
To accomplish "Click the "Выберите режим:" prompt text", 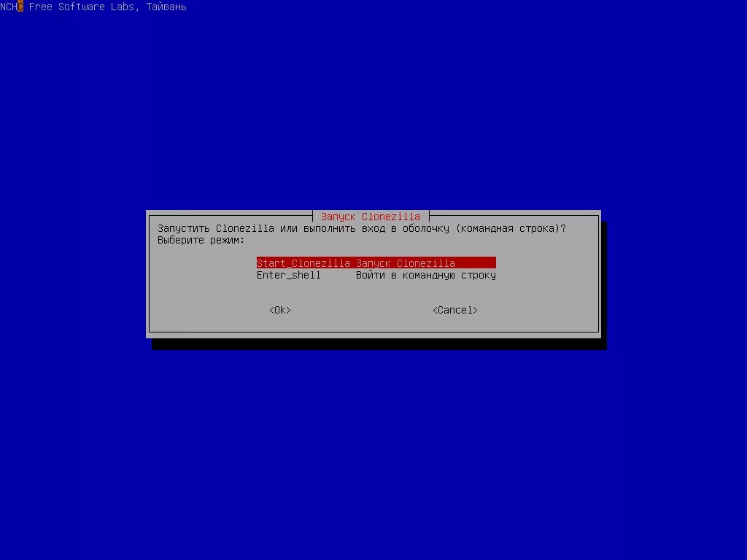I will (201, 240).
